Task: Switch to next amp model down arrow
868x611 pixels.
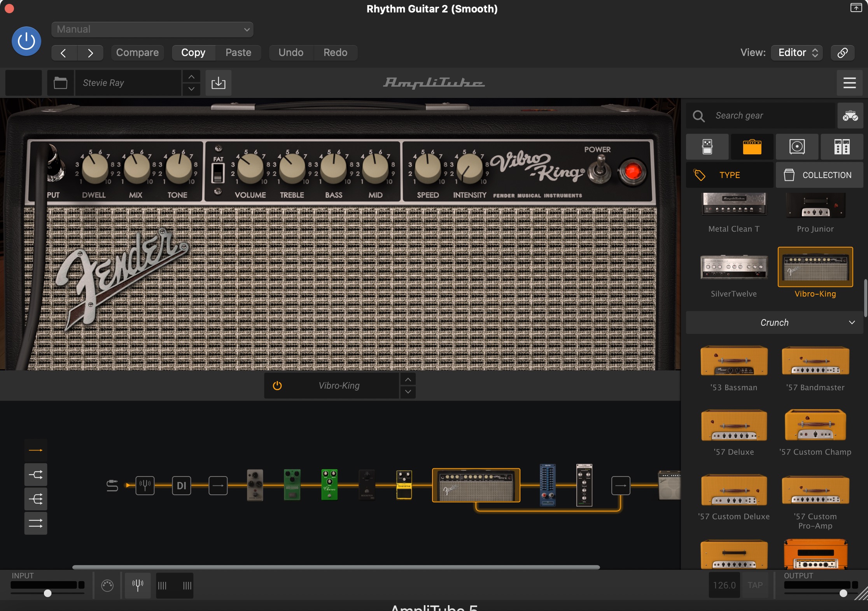Action: (408, 392)
